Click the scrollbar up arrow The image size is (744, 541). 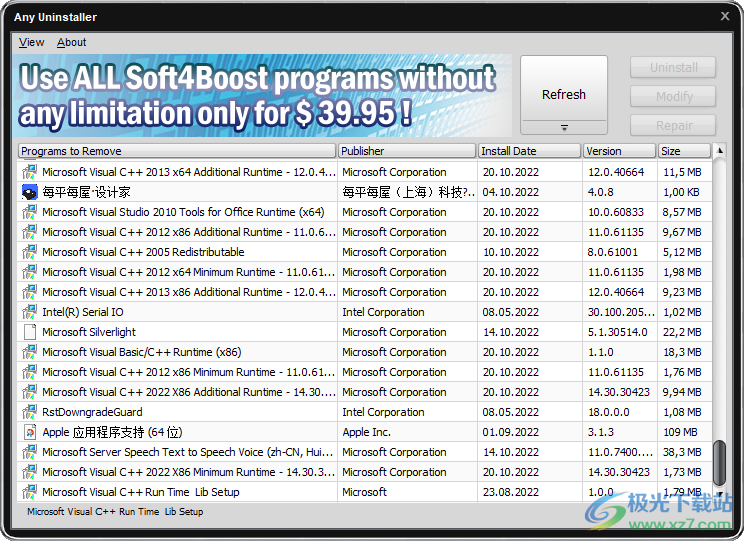click(720, 150)
